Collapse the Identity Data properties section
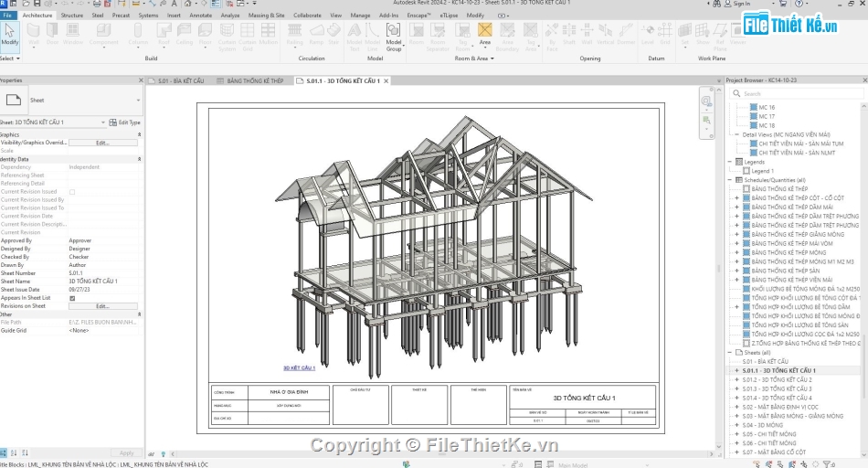This screenshot has width=868, height=468. coord(140,159)
